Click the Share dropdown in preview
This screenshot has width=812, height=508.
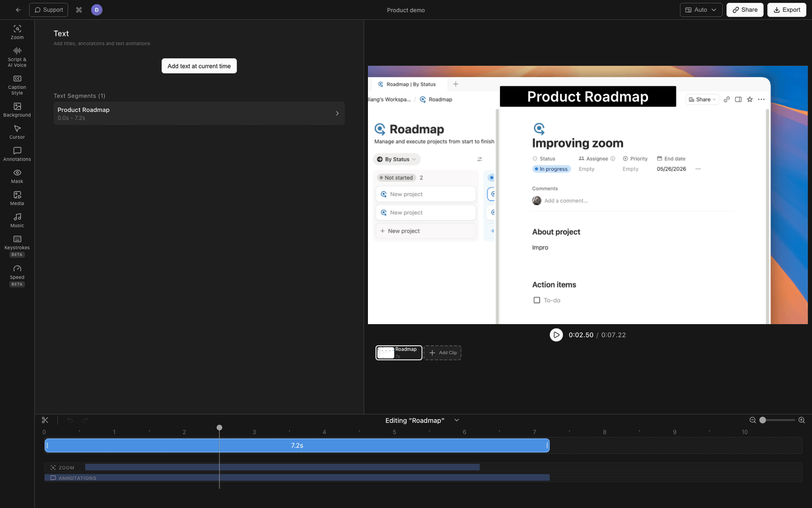click(x=702, y=100)
